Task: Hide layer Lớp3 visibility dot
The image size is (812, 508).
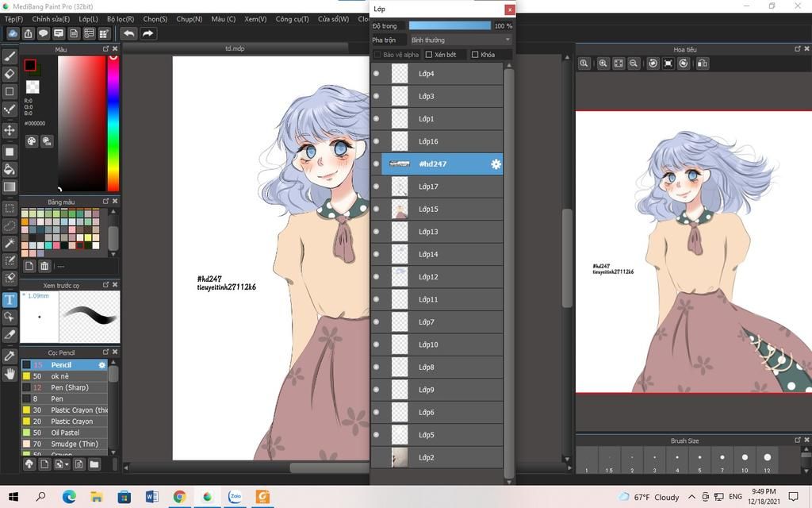Action: (x=377, y=96)
